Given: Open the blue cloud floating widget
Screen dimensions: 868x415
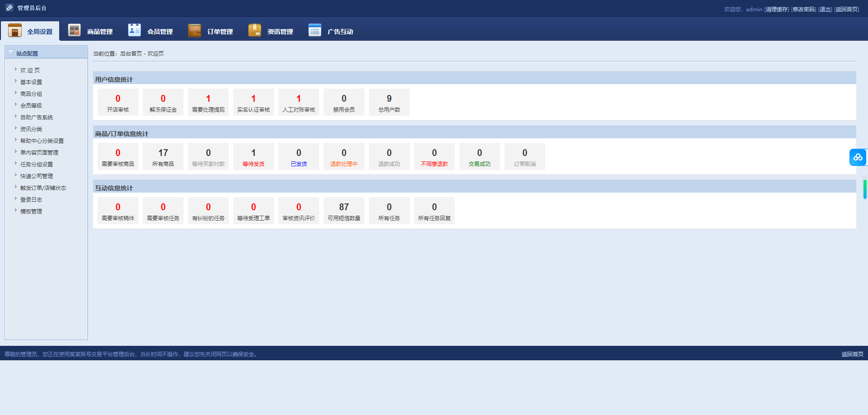Looking at the screenshot, I should 858,157.
